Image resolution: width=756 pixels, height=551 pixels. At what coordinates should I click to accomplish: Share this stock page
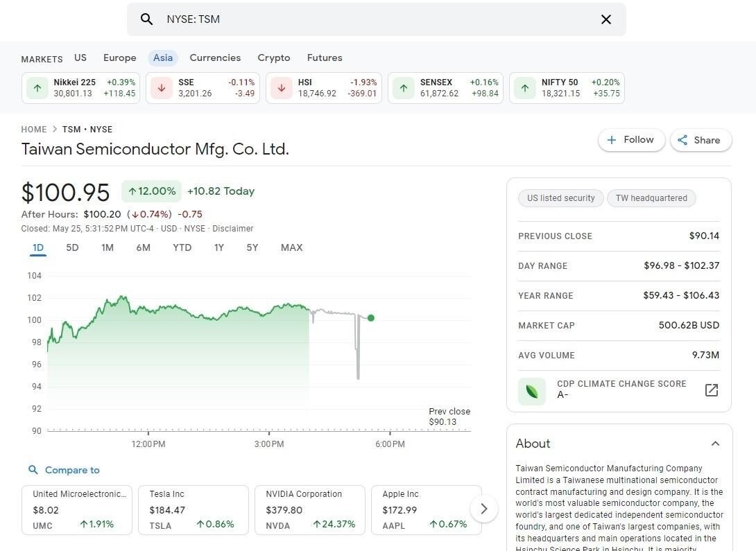click(x=700, y=140)
